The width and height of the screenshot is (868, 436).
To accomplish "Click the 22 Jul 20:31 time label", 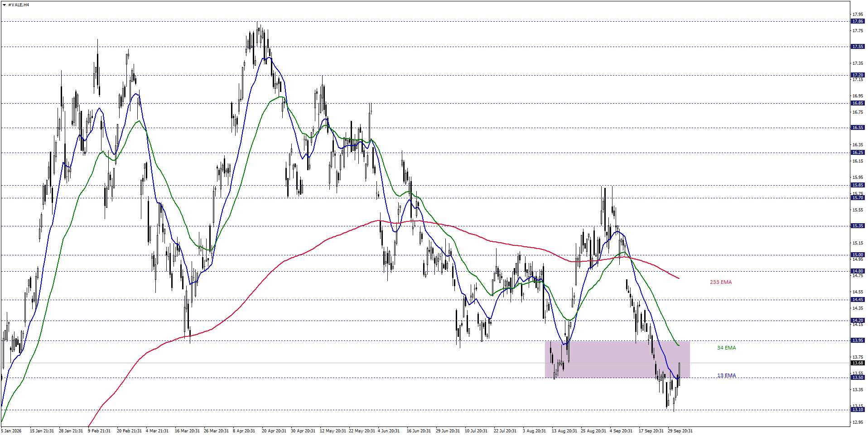I will point(505,431).
